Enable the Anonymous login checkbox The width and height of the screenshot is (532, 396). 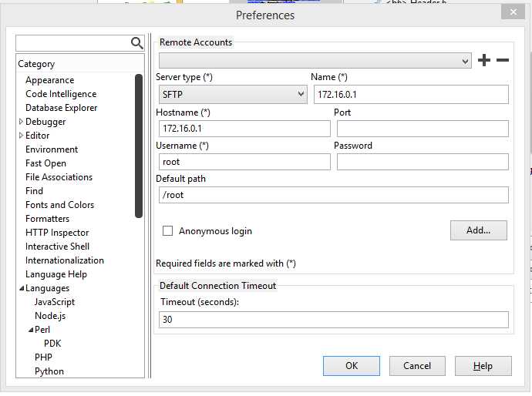pyautogui.click(x=167, y=231)
